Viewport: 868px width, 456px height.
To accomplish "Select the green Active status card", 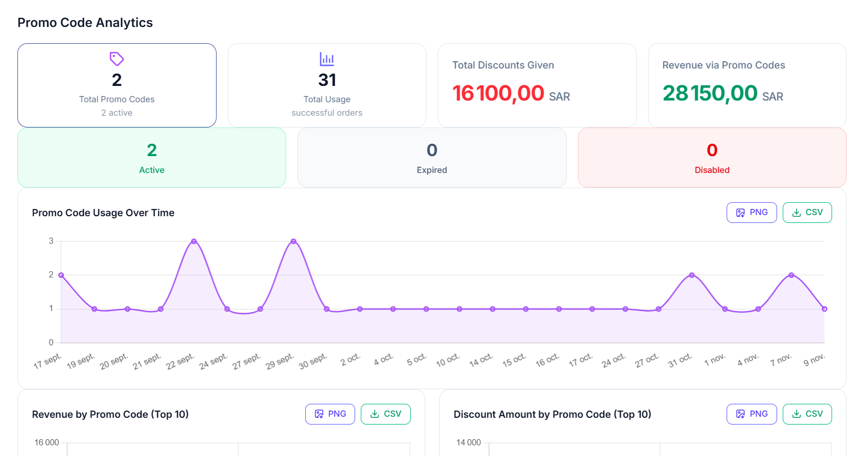I will pyautogui.click(x=151, y=157).
